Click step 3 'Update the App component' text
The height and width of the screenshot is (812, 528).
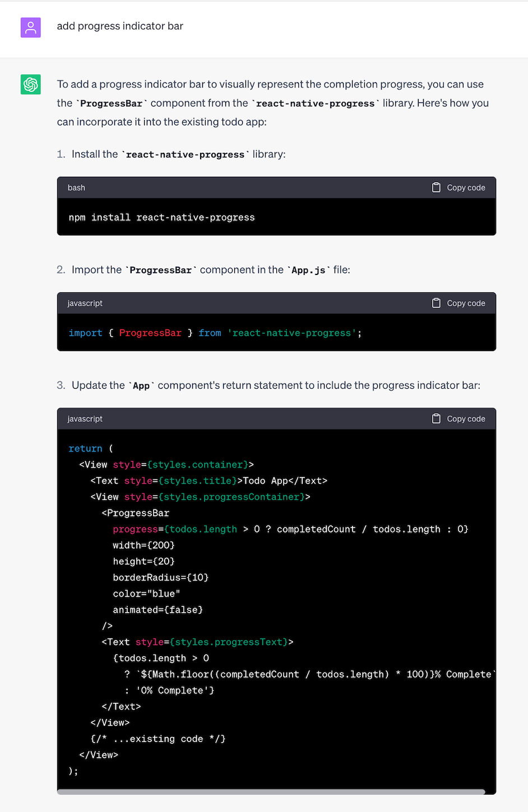(276, 385)
